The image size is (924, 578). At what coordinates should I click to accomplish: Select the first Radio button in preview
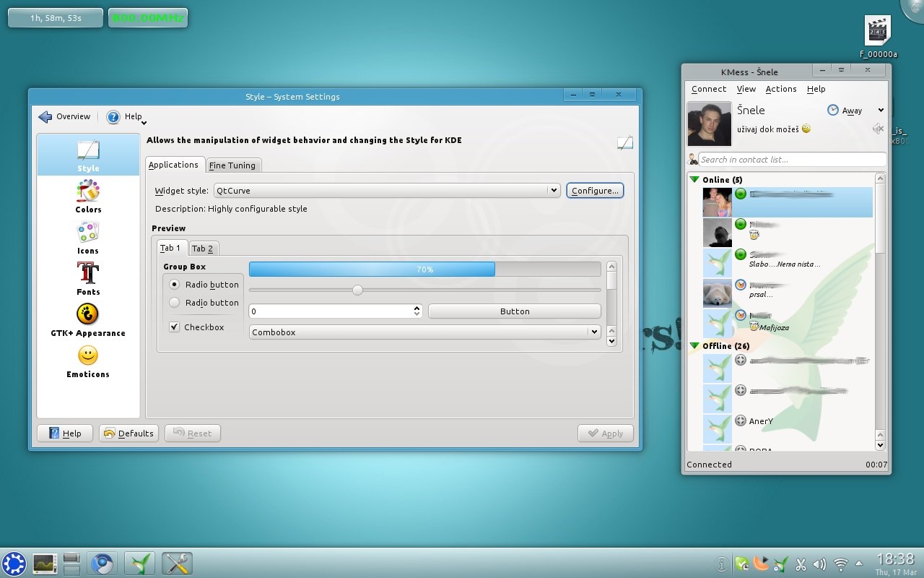pyautogui.click(x=174, y=285)
